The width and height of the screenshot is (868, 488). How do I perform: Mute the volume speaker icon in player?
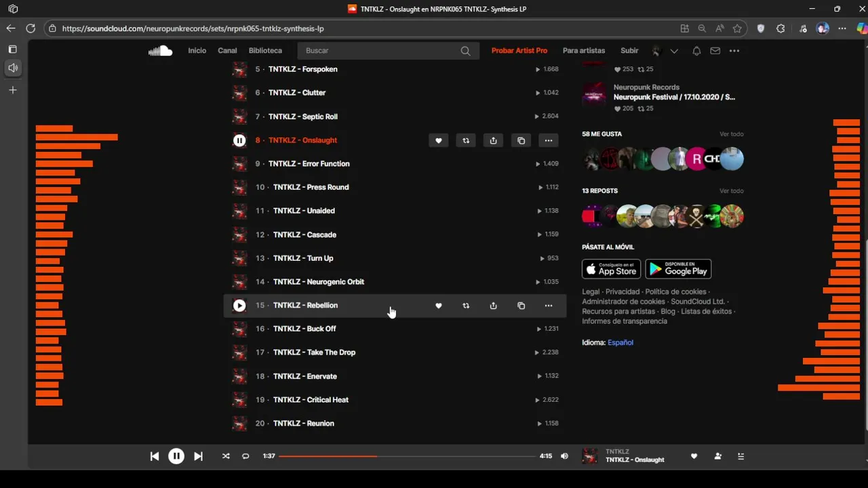click(564, 456)
